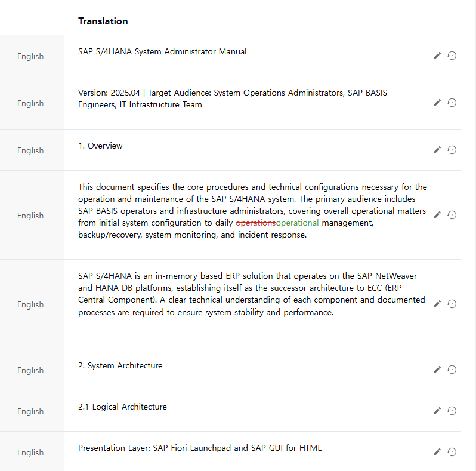Open history for the 'Presentation Layer' row

click(452, 452)
